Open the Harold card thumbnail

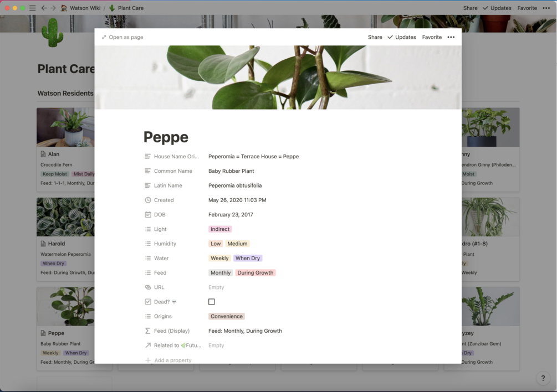click(65, 217)
